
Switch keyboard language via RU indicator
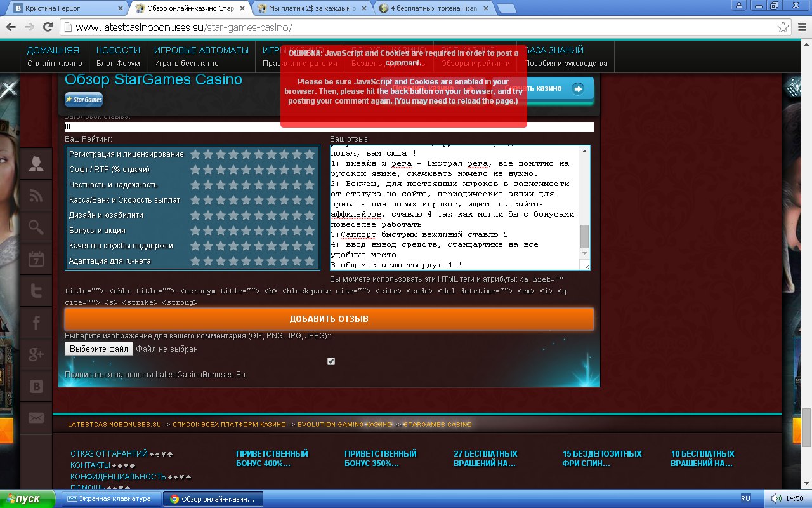745,498
